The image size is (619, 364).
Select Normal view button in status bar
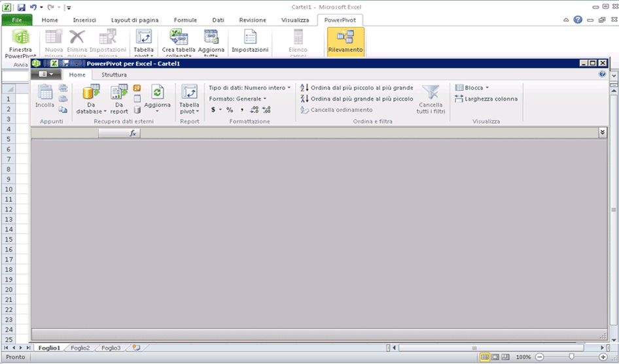485,357
